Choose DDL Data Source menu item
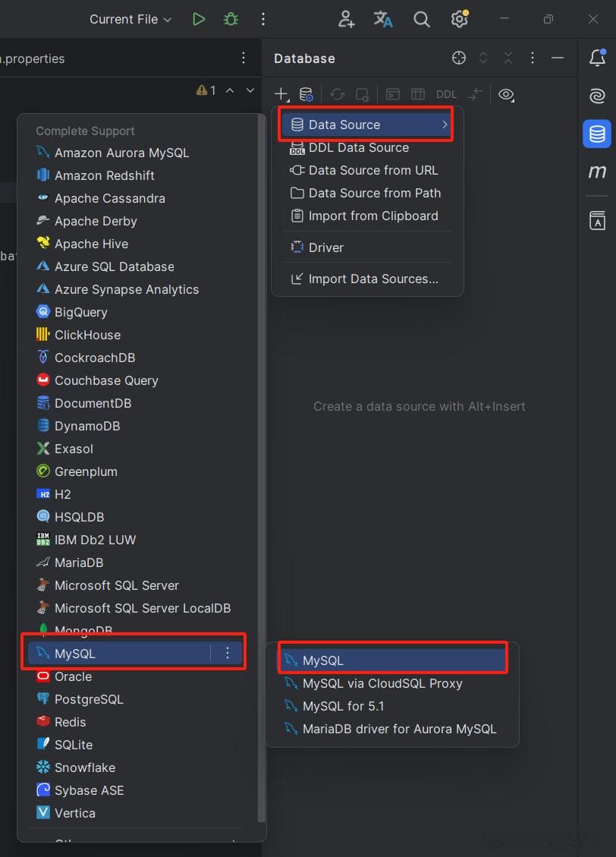This screenshot has width=616, height=857. (367, 147)
